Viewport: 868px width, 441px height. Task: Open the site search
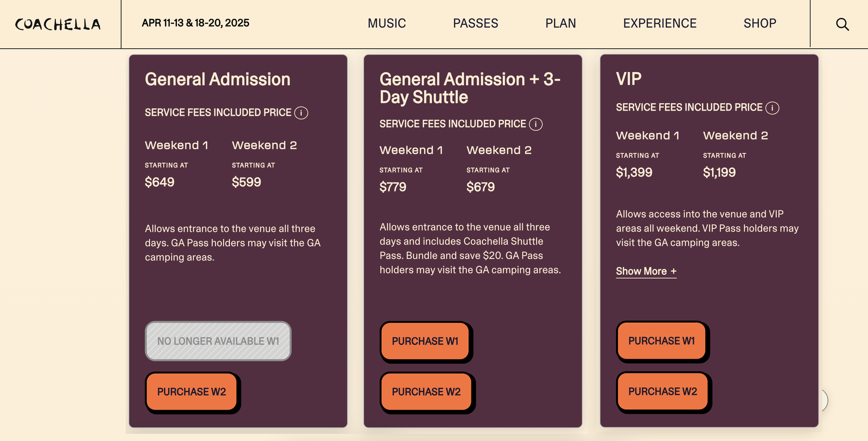click(842, 24)
